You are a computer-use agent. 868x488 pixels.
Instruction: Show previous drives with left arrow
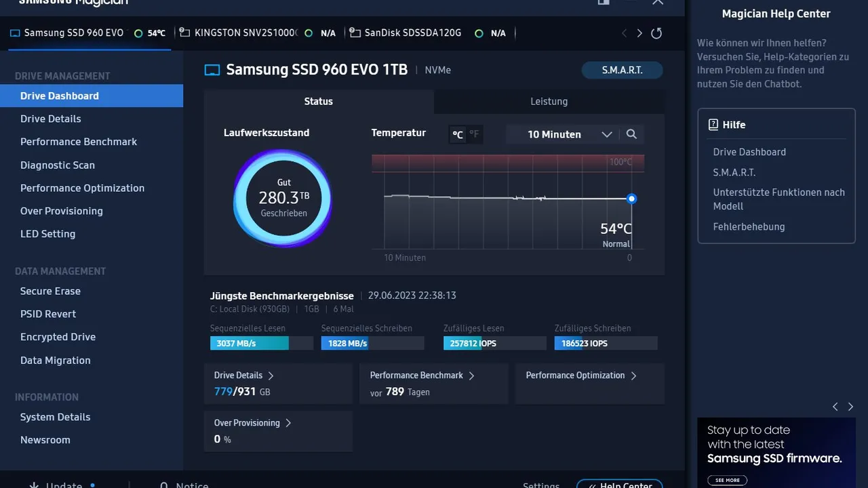[625, 33]
